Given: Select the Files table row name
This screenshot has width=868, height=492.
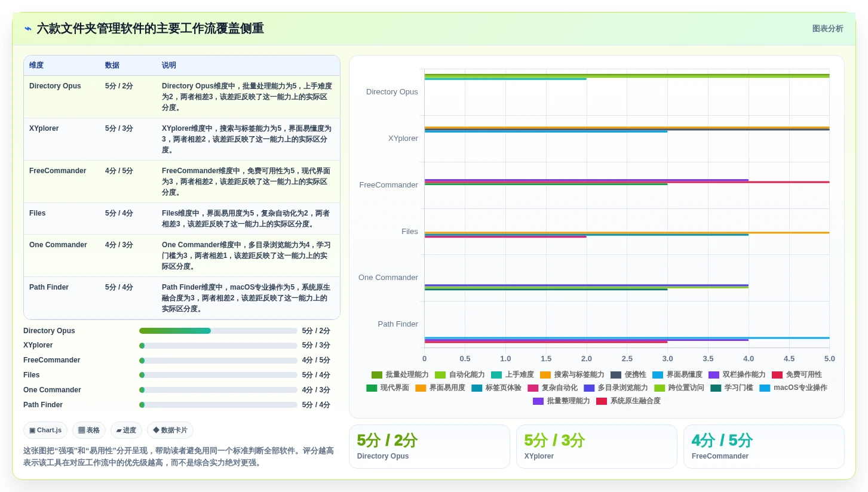Looking at the screenshot, I should 37,213.
